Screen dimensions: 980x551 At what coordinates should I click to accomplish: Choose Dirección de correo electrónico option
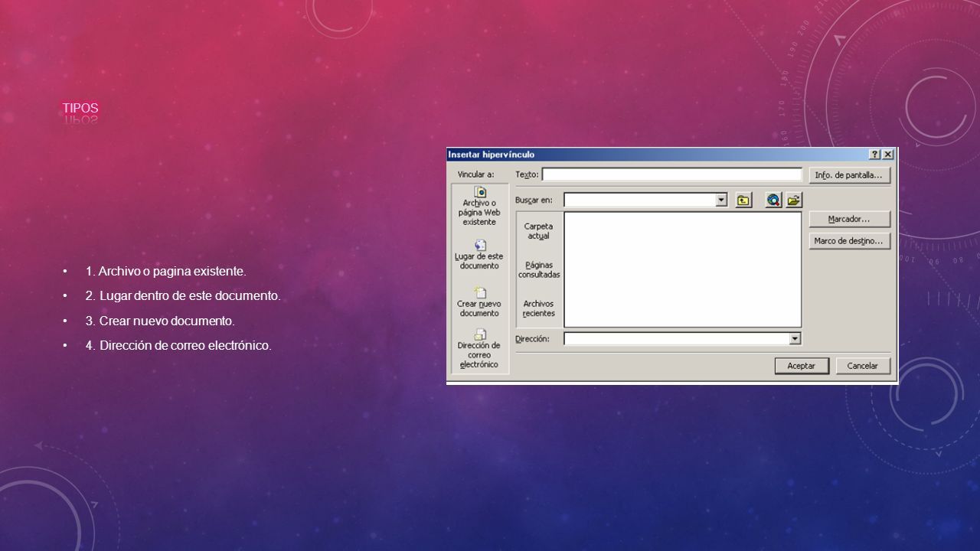[480, 350]
